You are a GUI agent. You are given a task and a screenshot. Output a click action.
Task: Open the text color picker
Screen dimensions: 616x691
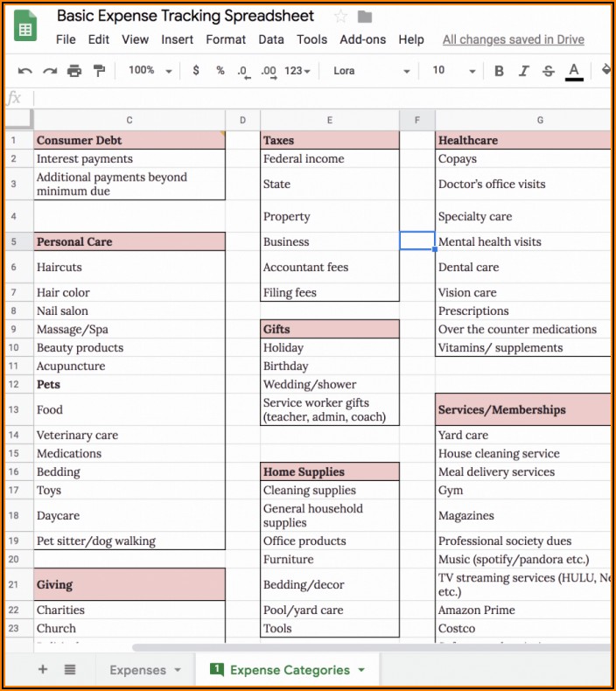574,71
